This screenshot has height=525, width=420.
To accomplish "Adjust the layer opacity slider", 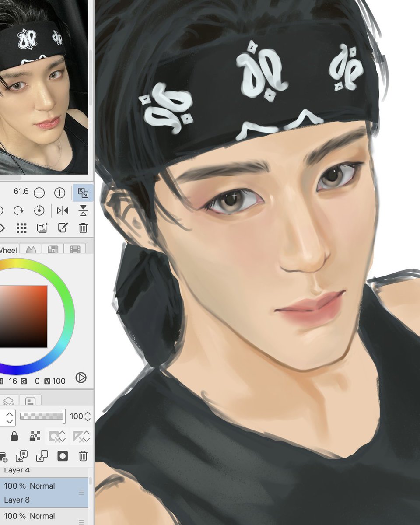I will 42,416.
